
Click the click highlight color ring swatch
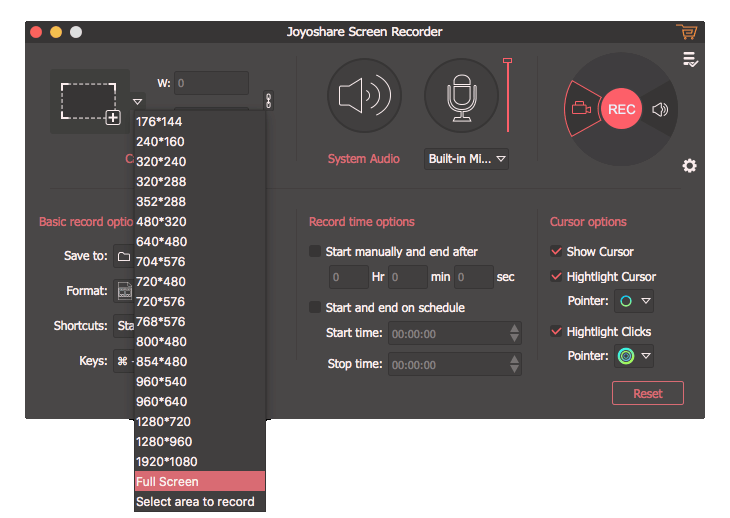(x=626, y=356)
